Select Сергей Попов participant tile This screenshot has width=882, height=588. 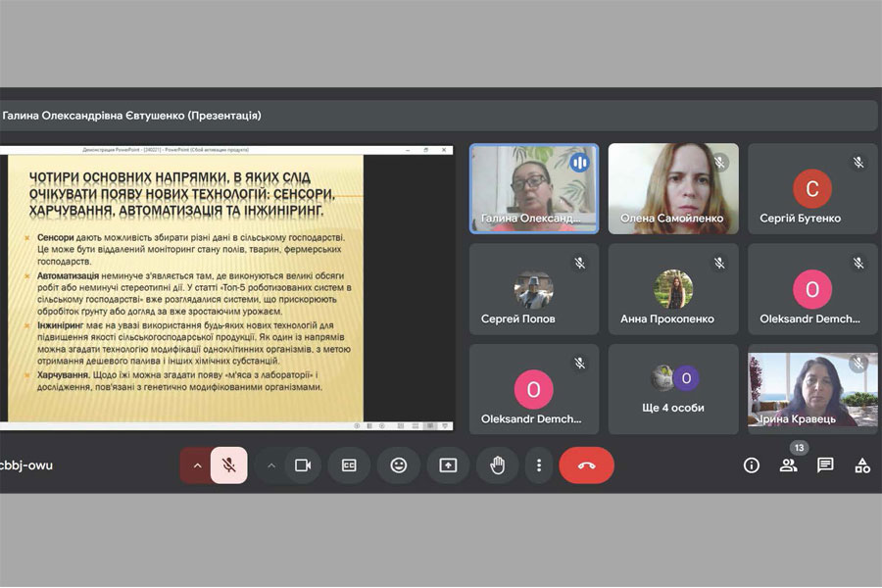(x=534, y=289)
